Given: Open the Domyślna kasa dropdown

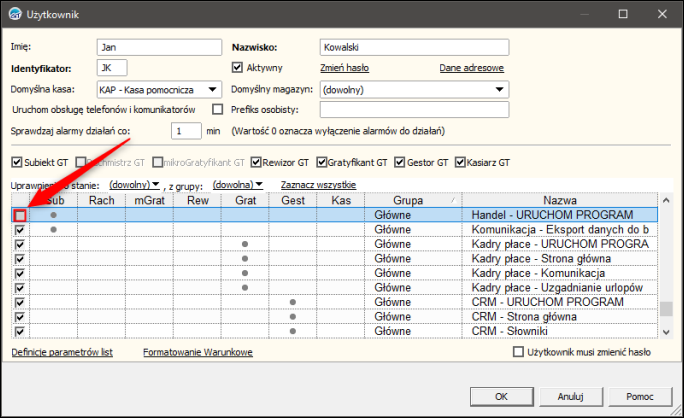Looking at the screenshot, I should [x=213, y=89].
